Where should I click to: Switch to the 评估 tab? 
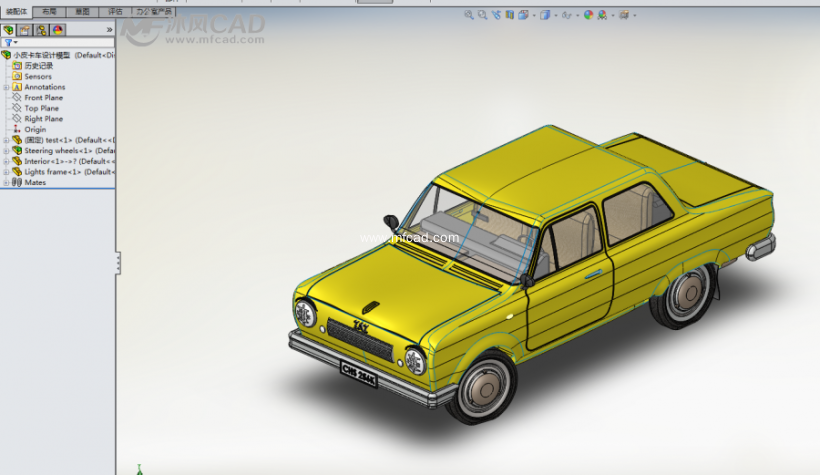tap(116, 11)
